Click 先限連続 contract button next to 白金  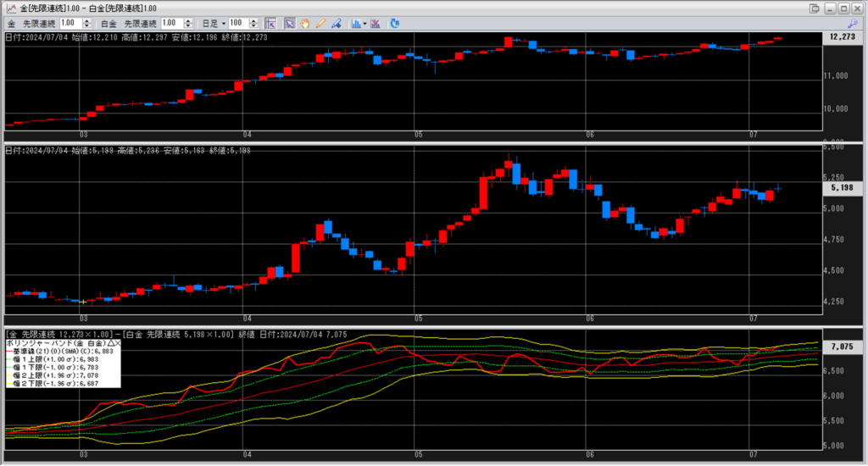tap(140, 22)
